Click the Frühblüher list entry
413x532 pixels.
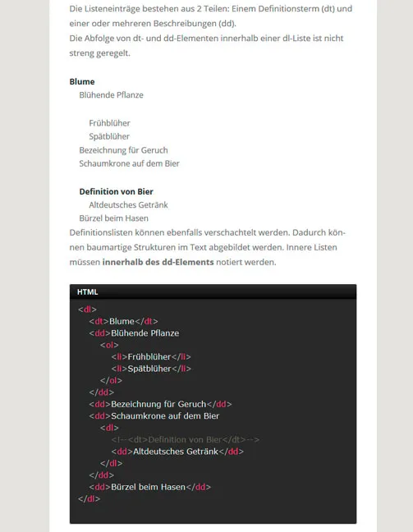tap(109, 123)
